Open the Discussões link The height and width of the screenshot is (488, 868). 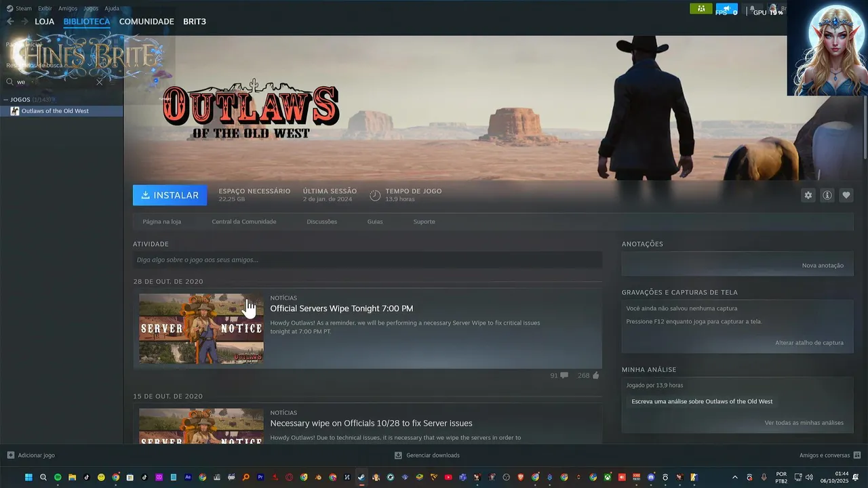point(321,222)
